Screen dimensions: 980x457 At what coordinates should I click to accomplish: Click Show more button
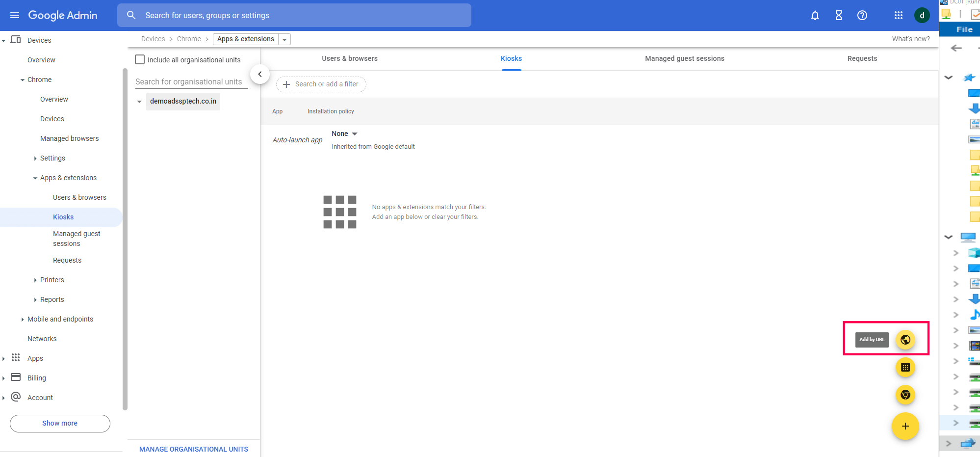tap(60, 423)
